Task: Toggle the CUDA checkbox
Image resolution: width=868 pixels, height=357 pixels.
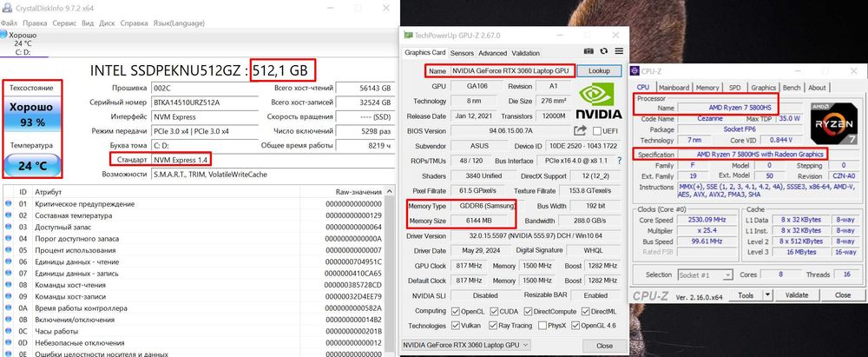Action: point(495,312)
